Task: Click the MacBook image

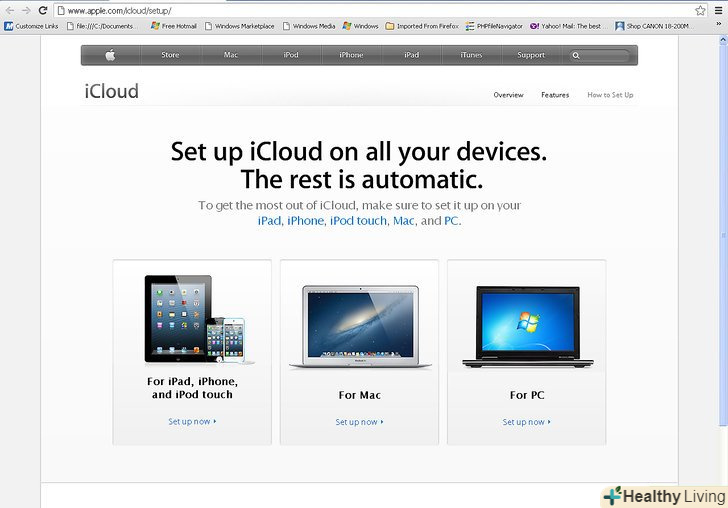Action: click(x=360, y=327)
